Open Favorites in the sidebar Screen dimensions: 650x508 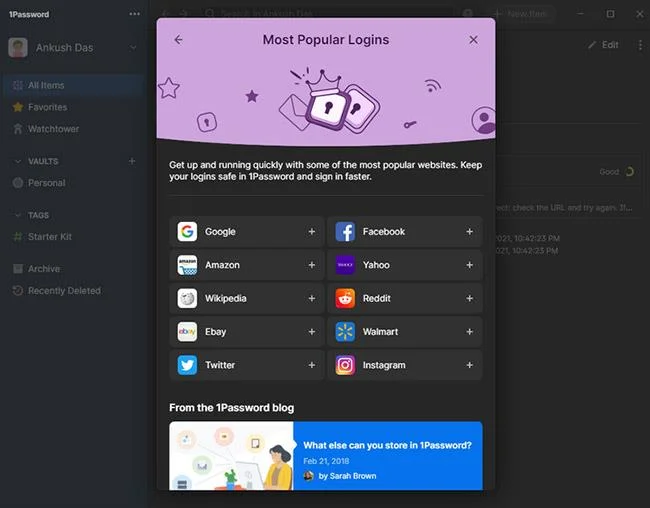point(74,107)
